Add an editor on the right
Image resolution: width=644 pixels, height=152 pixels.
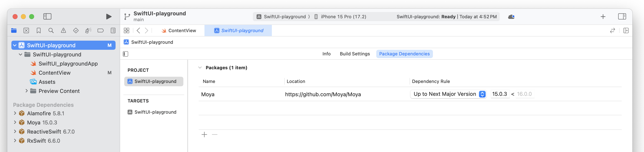(626, 31)
